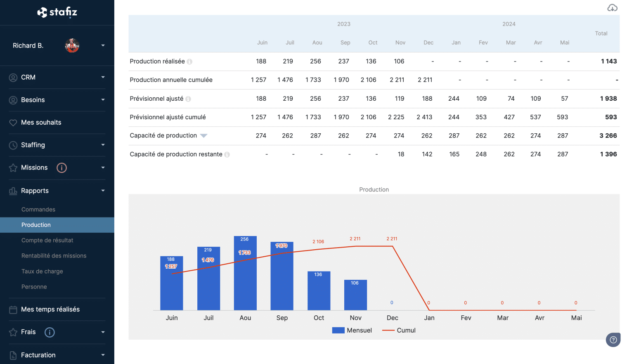The height and width of the screenshot is (364, 634).
Task: Click the info icon next to Frais
Action: point(49,332)
